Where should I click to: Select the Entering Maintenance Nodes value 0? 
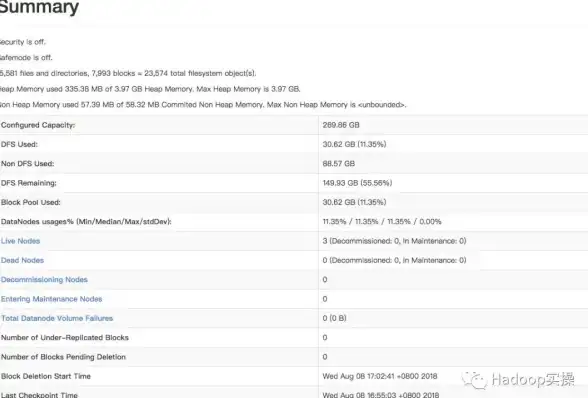pos(325,299)
